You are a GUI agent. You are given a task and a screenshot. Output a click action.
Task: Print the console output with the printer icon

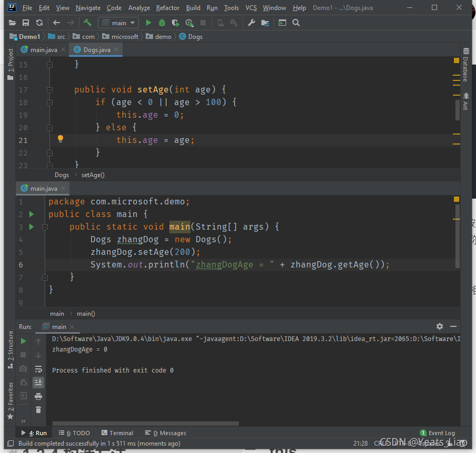click(38, 396)
